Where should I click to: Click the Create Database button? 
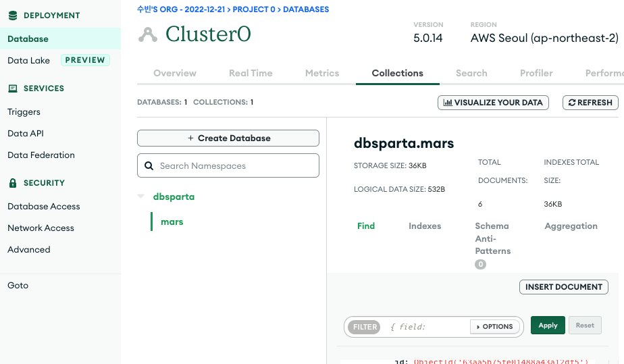tap(228, 138)
